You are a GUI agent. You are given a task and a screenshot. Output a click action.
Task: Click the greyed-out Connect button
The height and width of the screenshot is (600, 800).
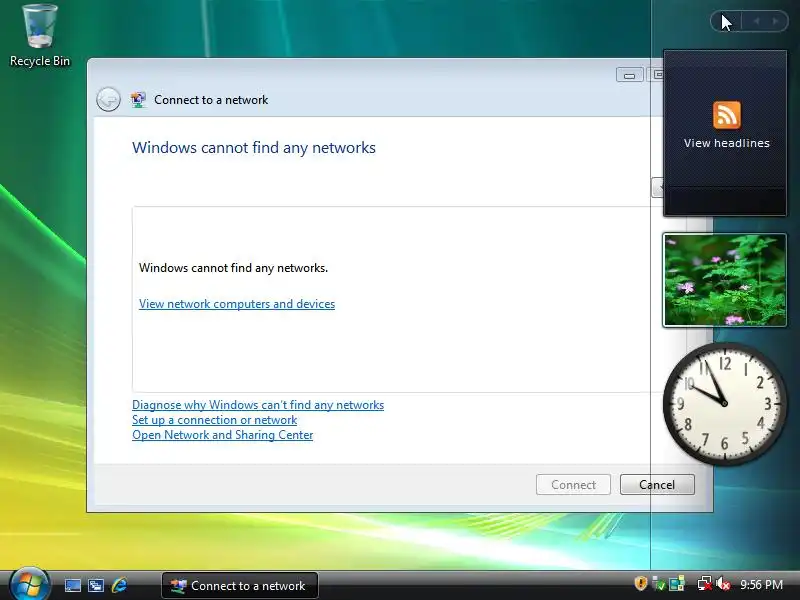point(573,484)
